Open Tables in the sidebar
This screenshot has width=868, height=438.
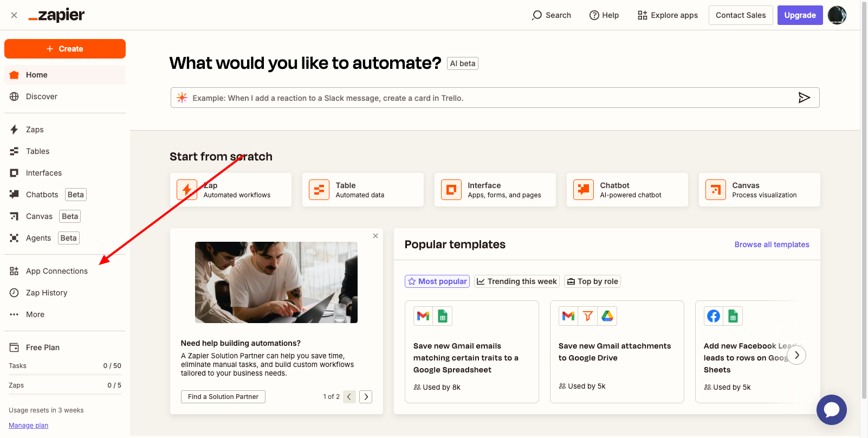pos(65,151)
